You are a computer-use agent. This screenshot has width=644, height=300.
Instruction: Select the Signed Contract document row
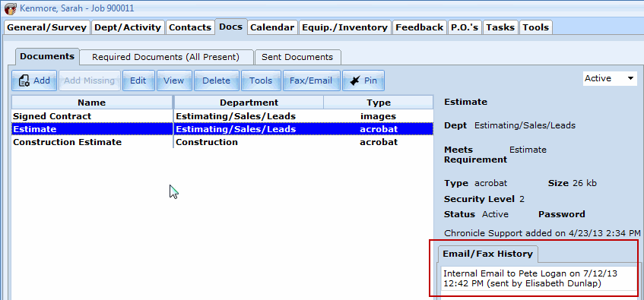click(x=222, y=116)
